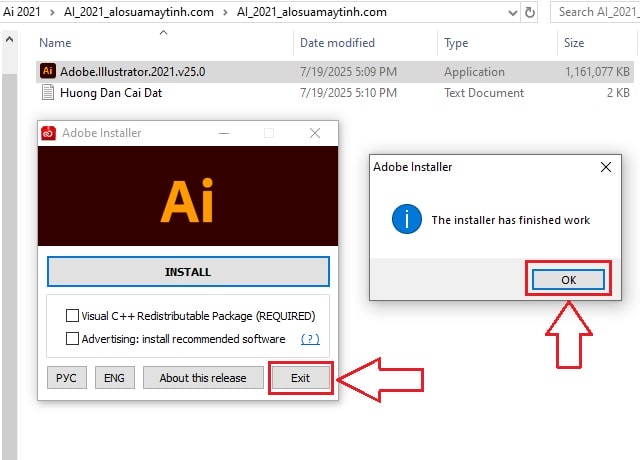The image size is (640, 460).
Task: Select Adobe.Illustrator.2021.v25.0 file name
Action: coord(133,72)
